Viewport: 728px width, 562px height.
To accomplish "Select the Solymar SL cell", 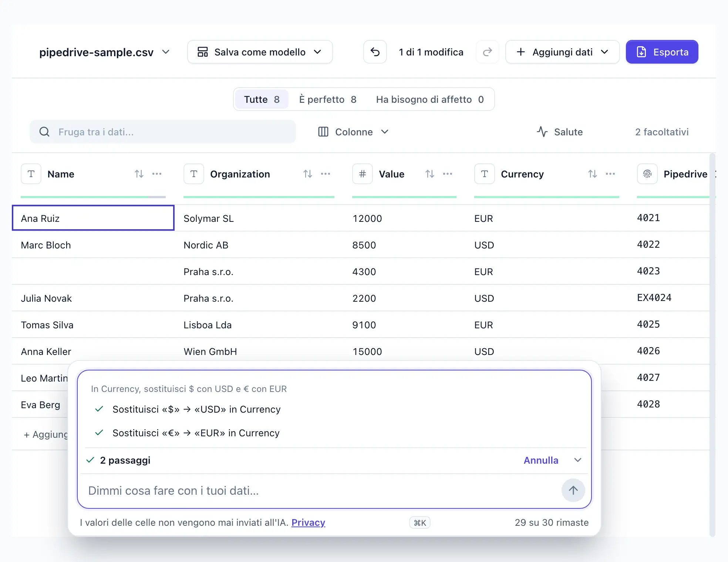I will [x=259, y=218].
